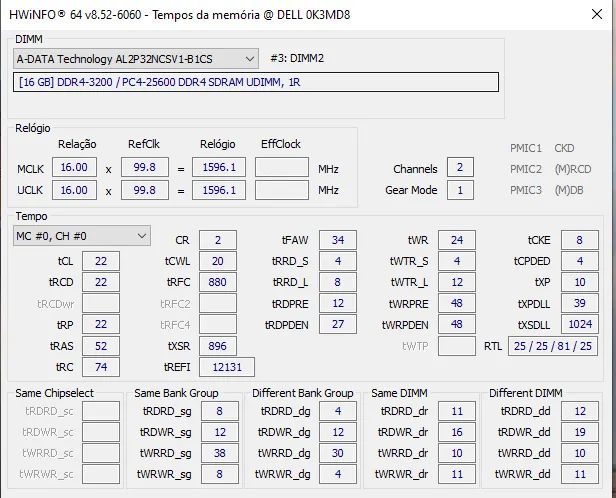Click the tXPDLL value 39 field
This screenshot has width=616, height=498.
[580, 303]
